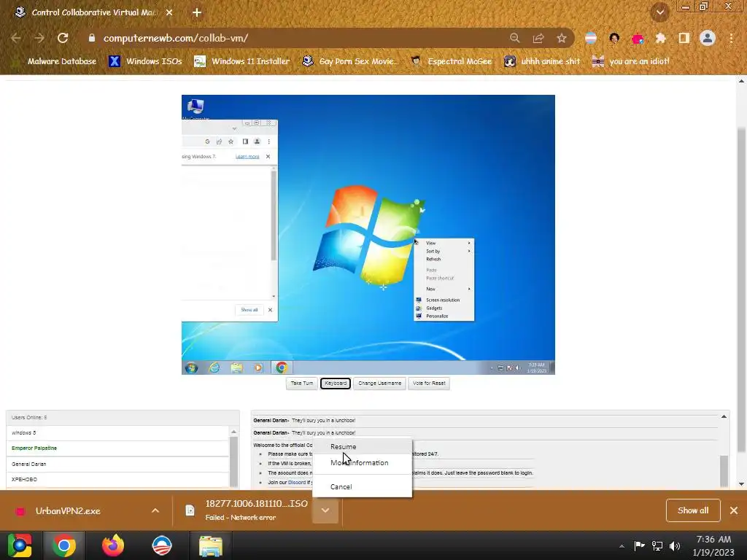Viewport: 747px width, 560px height.
Task: Toggle the browser side panel icon
Action: [684, 38]
